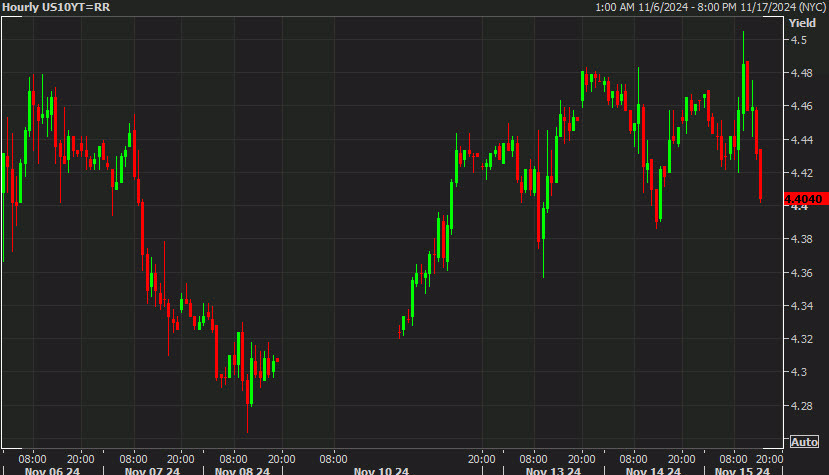Click the 4.46 yield axis tick
The image size is (829, 475).
(802, 106)
